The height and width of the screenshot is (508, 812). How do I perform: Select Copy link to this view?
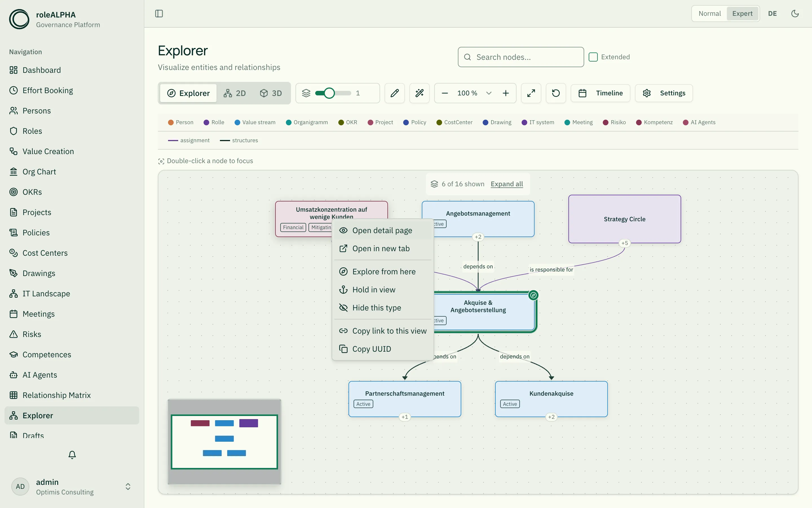click(x=383, y=331)
